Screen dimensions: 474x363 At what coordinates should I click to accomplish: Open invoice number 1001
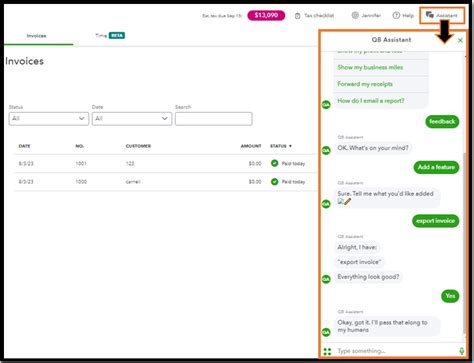[81, 163]
